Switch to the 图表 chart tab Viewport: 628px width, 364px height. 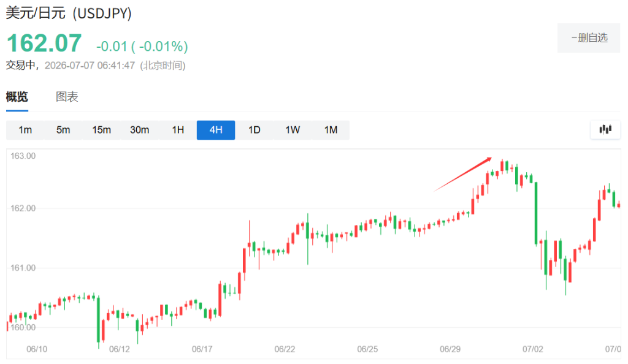point(67,97)
